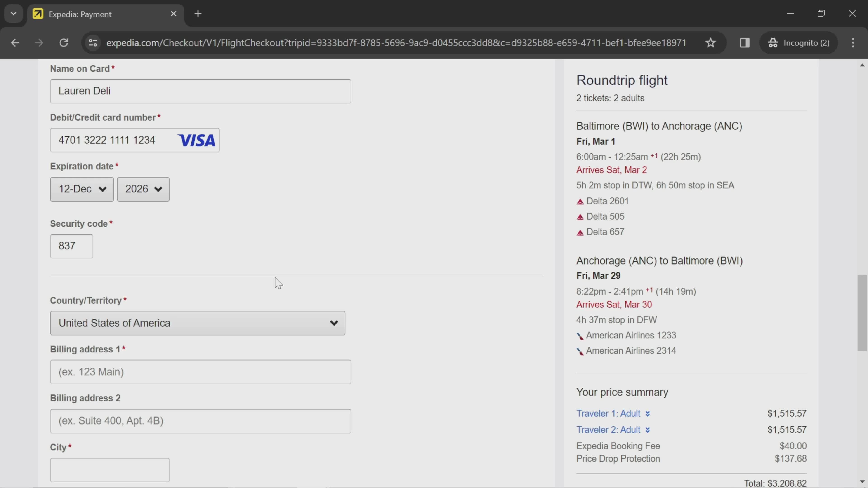
Task: Click '2 tickets: 2 adults' text
Action: (x=610, y=98)
